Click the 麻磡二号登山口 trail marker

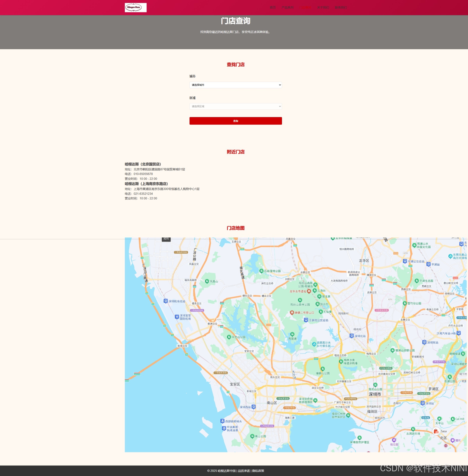pos(292,313)
